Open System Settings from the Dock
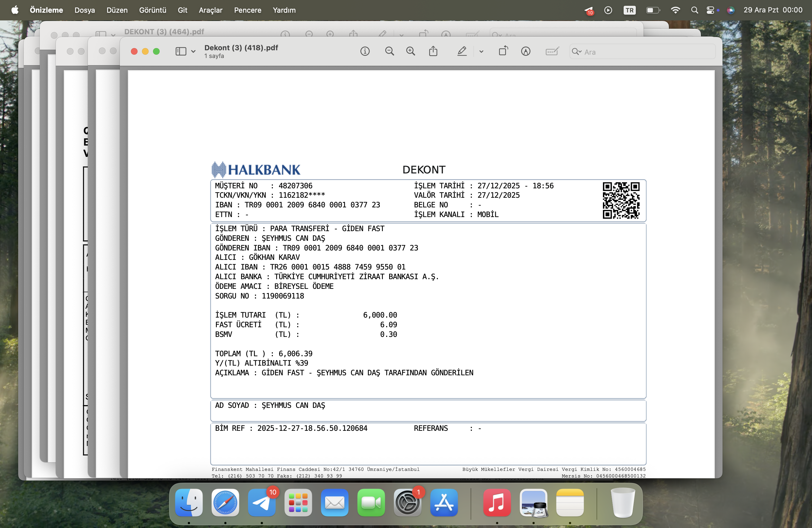 [408, 502]
